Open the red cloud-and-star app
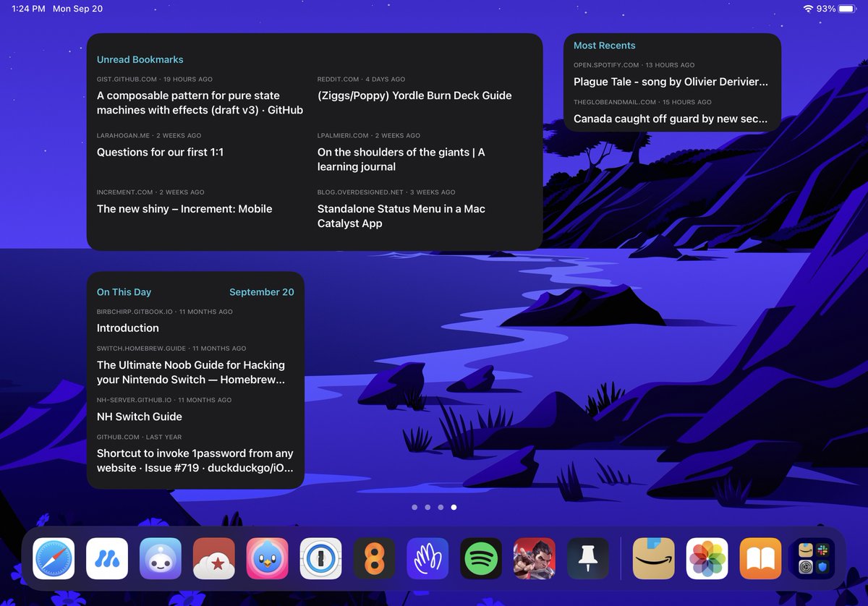The width and height of the screenshot is (868, 606). pyautogui.click(x=214, y=558)
